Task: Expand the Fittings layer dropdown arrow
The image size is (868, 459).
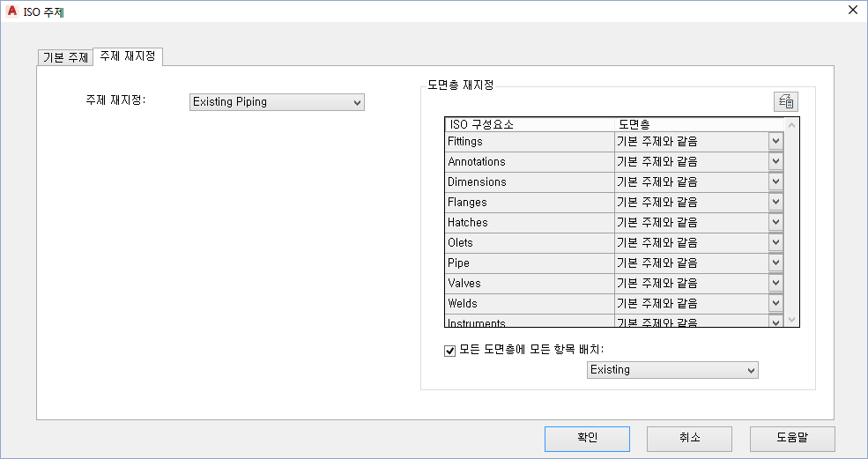Action: (x=775, y=141)
